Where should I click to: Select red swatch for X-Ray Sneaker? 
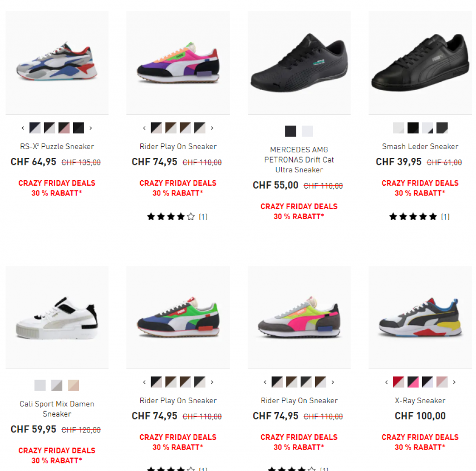398,382
